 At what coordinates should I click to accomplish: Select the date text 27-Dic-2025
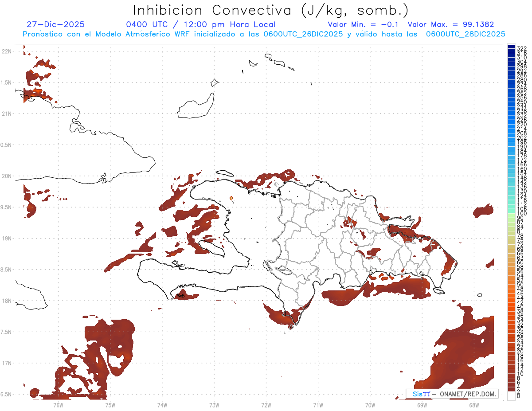coord(55,25)
